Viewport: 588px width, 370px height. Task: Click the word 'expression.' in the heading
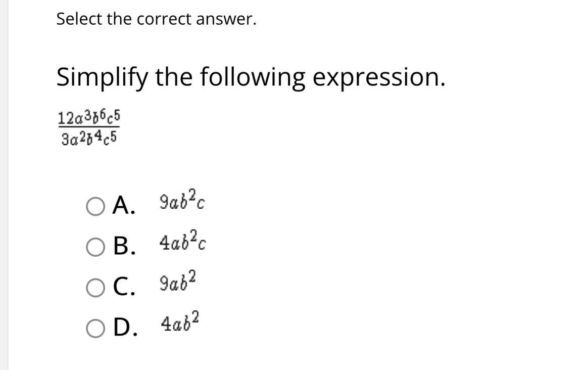[379, 78]
